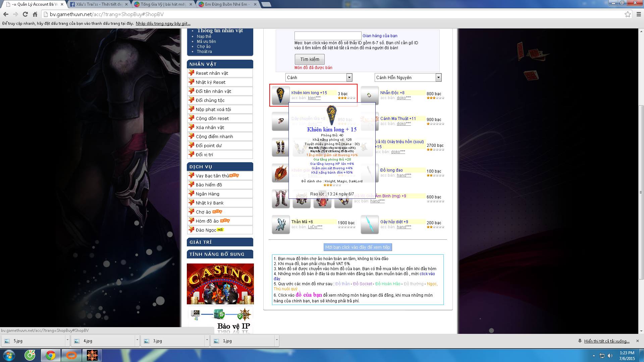Open browser home page icon
This screenshot has width=644, height=362.
(35, 14)
